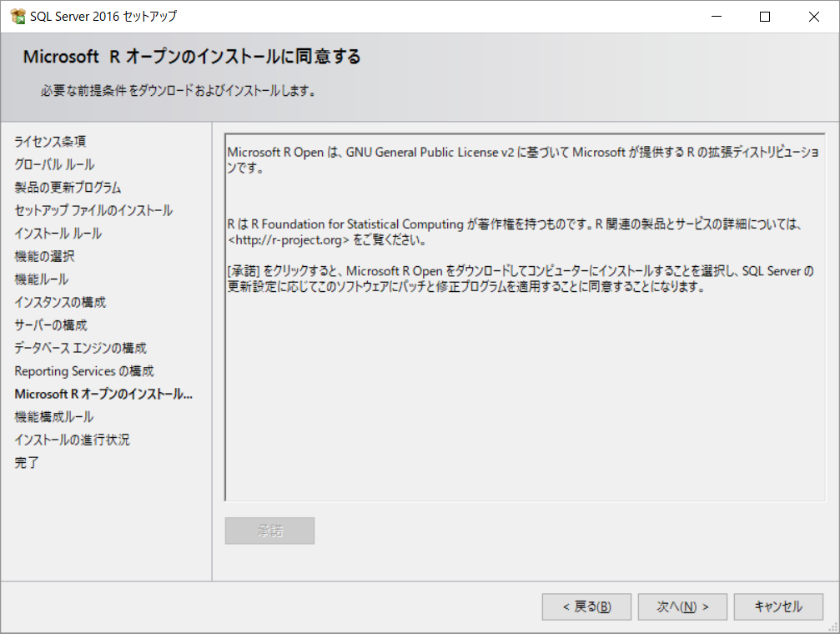Image resolution: width=840 pixels, height=634 pixels.
Task: Select 機能ルール step
Action: 42,279
